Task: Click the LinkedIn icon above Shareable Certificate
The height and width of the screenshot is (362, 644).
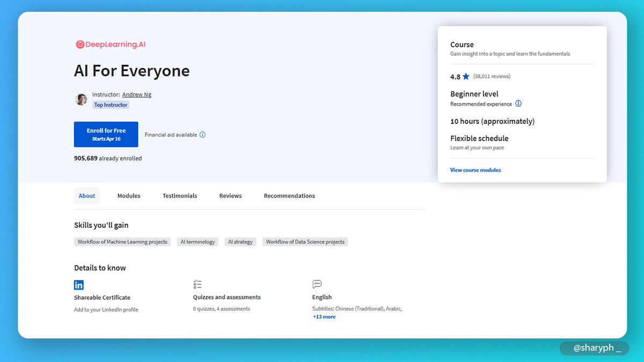Action: [79, 285]
